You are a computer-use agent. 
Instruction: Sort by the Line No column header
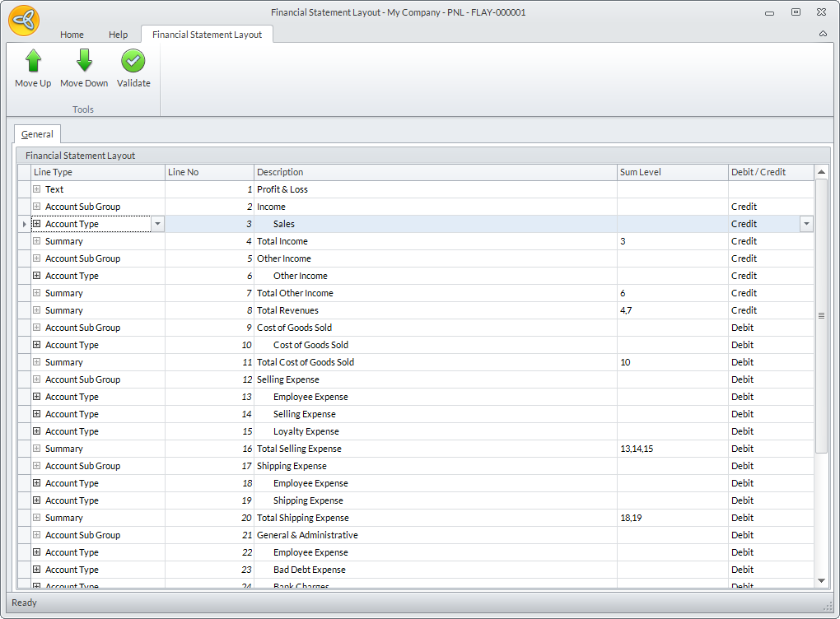[x=209, y=172]
